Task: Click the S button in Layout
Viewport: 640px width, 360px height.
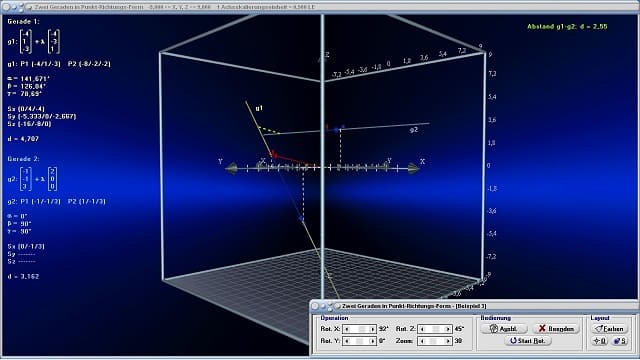Action: click(620, 341)
